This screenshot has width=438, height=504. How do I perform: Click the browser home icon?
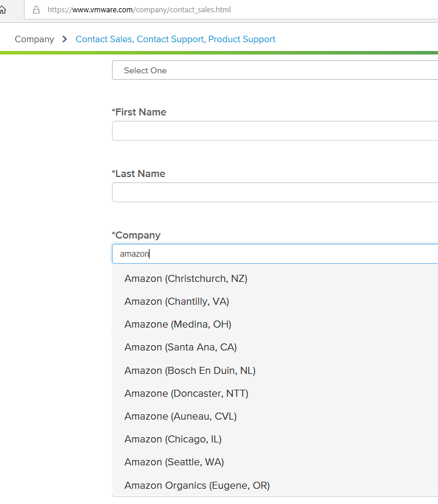tap(2, 9)
